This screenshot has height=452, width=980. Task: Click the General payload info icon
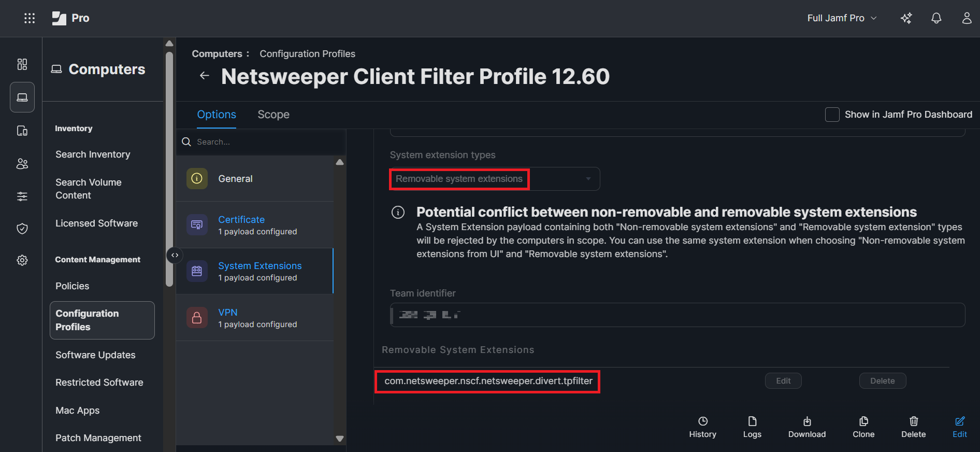point(197,178)
